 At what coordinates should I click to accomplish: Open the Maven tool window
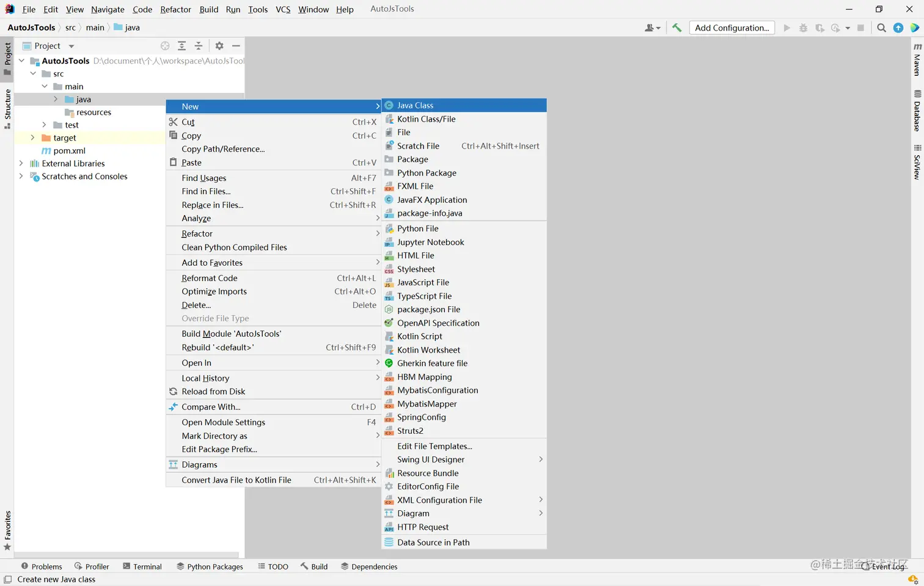click(917, 59)
